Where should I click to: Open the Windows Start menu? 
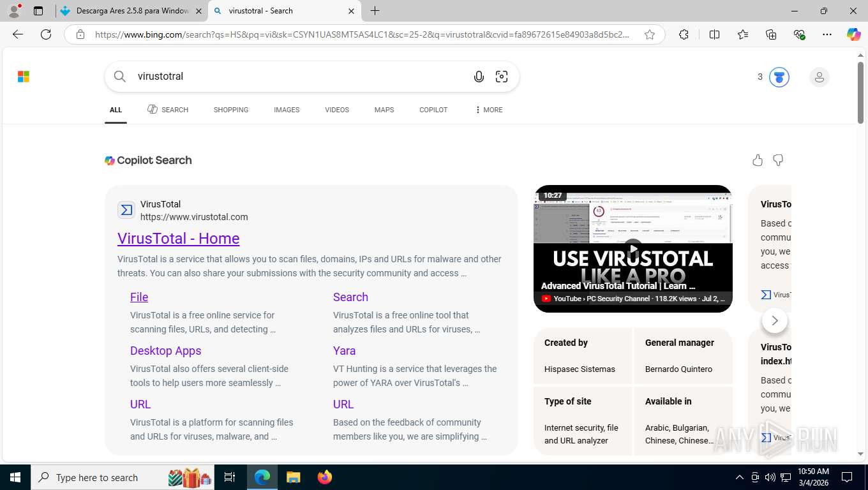pos(15,477)
